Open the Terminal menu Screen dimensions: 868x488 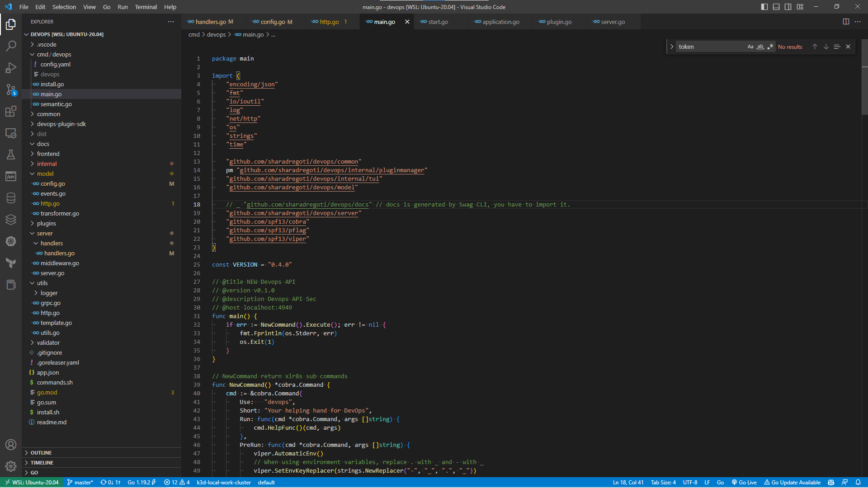click(146, 7)
